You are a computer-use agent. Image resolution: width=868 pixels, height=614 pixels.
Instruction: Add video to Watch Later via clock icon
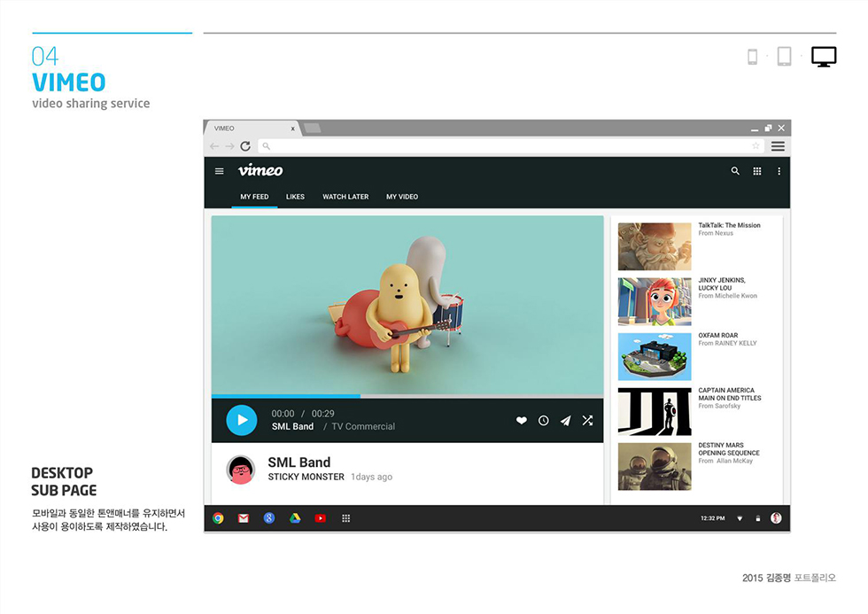click(x=543, y=420)
